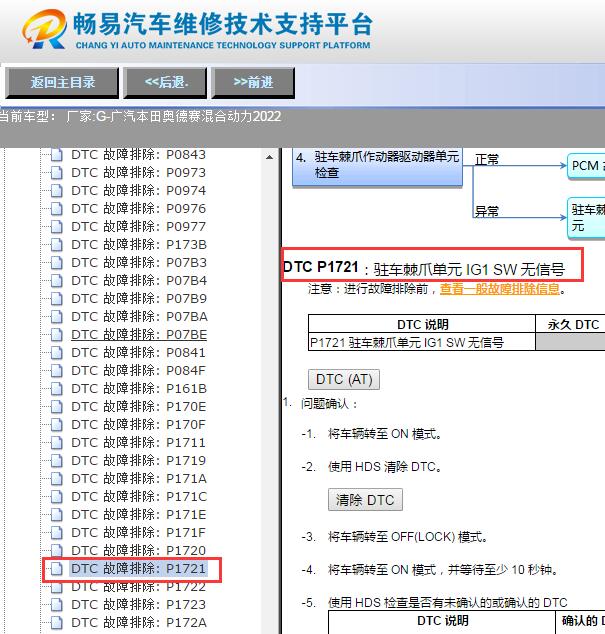605x634 pixels.
Task: Open DTC 故障排除: P07B9 entry
Action: click(139, 298)
